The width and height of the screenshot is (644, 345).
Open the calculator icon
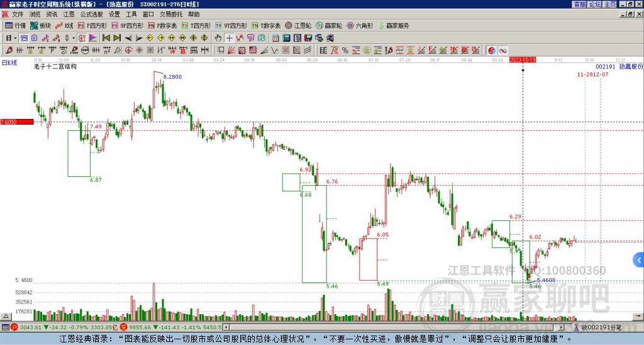click(286, 38)
